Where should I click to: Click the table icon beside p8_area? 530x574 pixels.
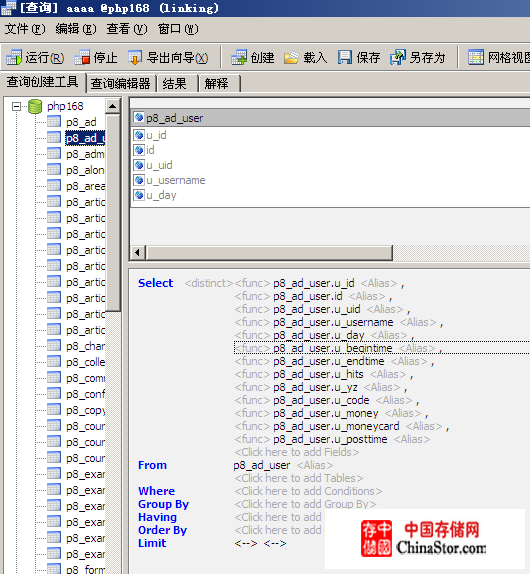point(54,186)
